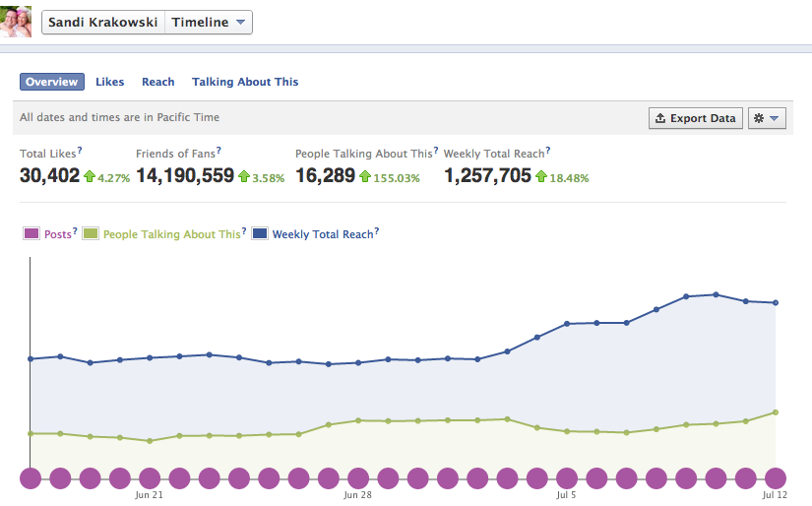Click the Sandi Krakowski profile picture
812x506 pixels.
[x=16, y=22]
